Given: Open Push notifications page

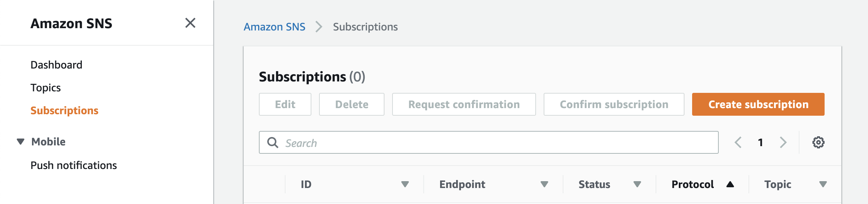Looking at the screenshot, I should click(x=73, y=165).
